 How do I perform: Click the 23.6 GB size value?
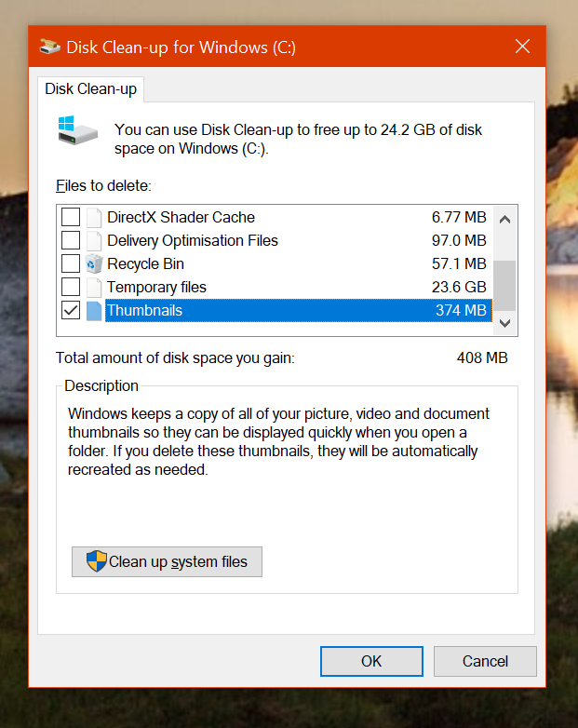click(x=459, y=287)
